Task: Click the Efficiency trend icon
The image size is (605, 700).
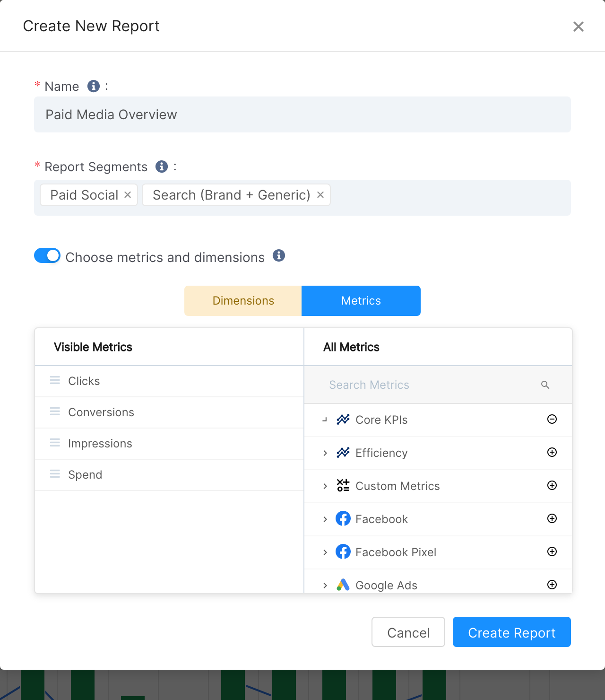Action: click(343, 453)
